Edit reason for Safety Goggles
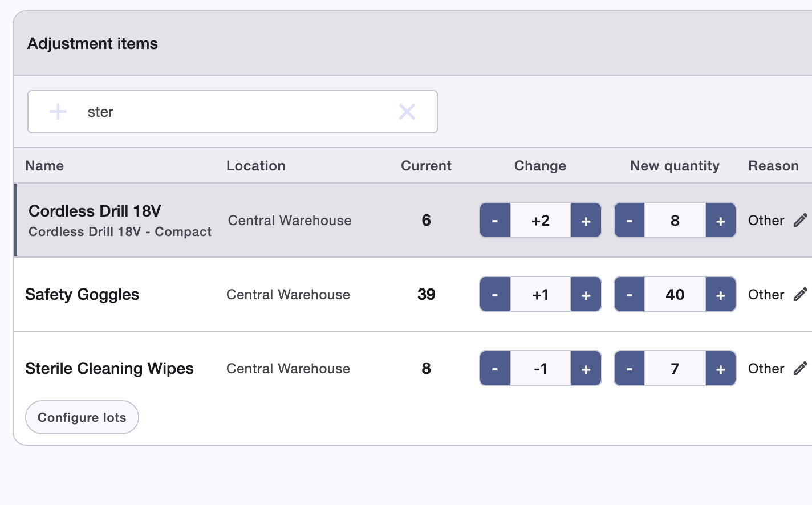812x505 pixels. point(801,294)
